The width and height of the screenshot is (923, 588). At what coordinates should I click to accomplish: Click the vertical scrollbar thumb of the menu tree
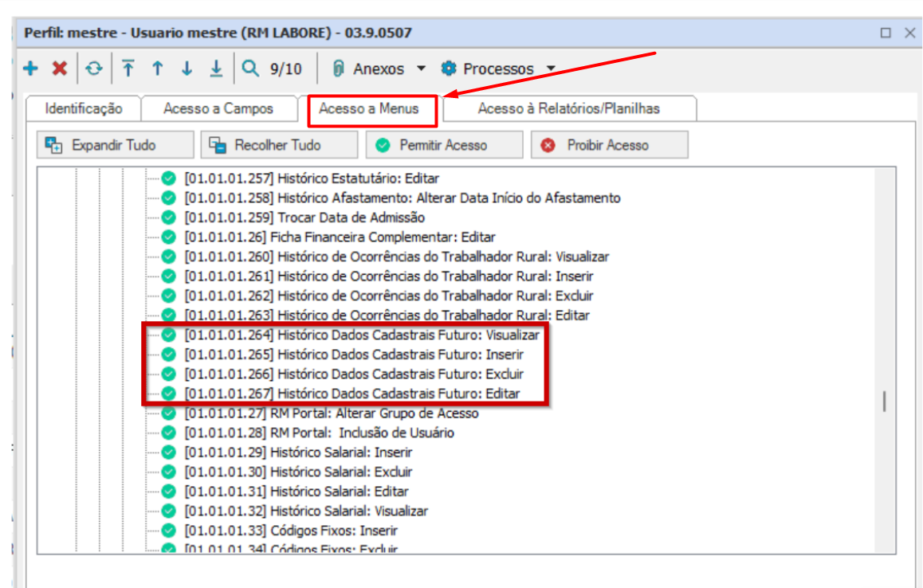(x=884, y=402)
